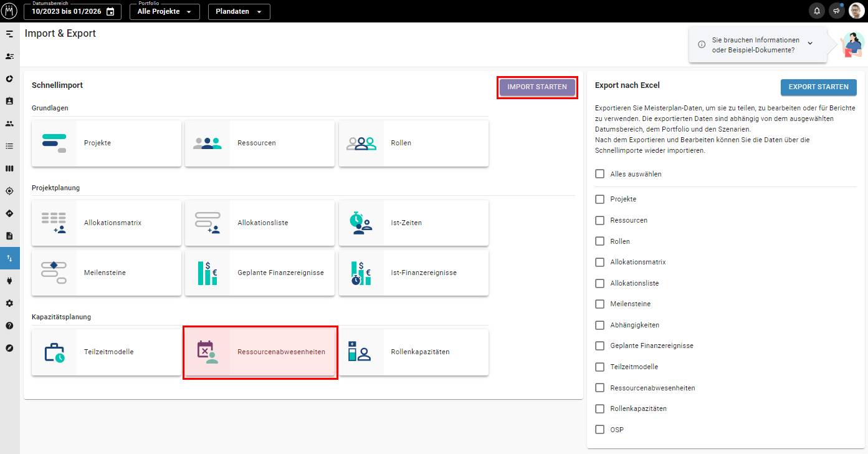This screenshot has height=454, width=868.
Task: Select the Teilzeitmodelle import card
Action: tap(107, 352)
